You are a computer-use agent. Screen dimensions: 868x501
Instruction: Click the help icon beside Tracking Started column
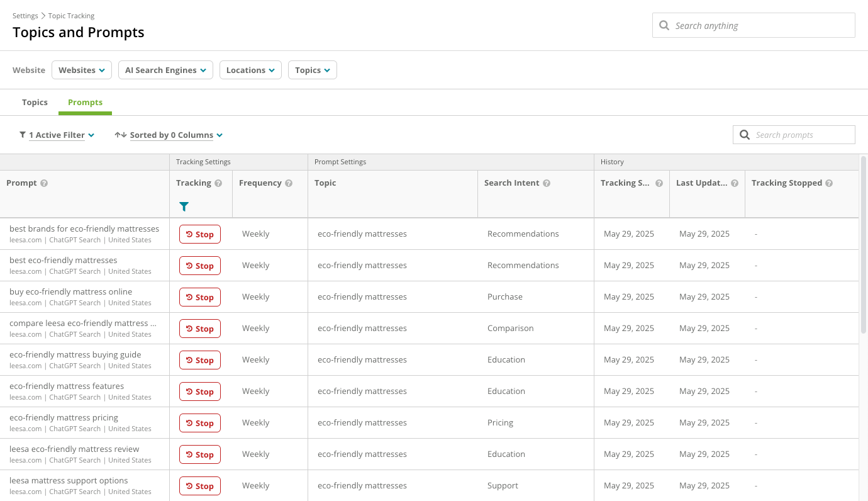click(x=659, y=183)
